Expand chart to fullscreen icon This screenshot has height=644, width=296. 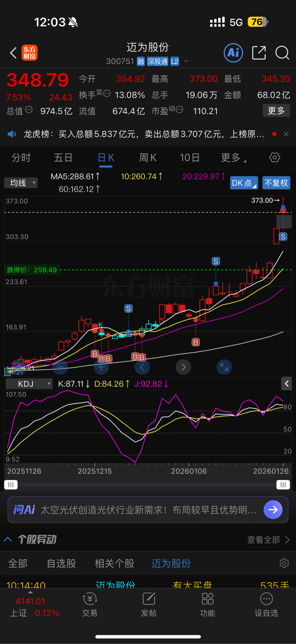tap(224, 367)
